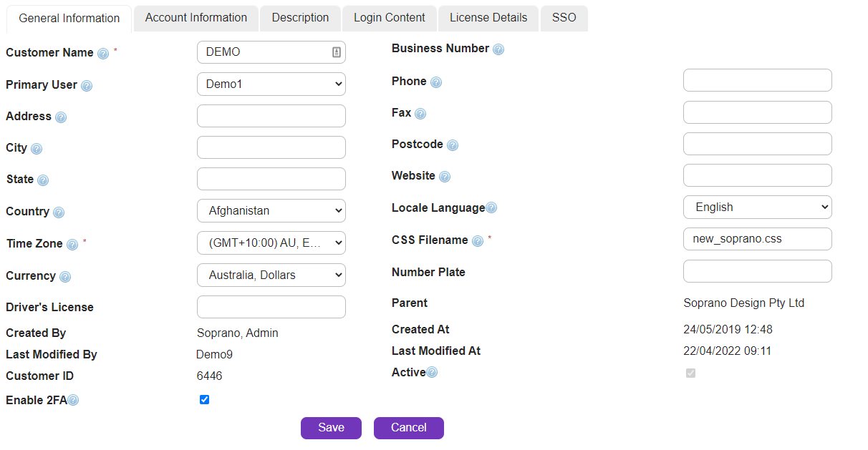Viewport: 868px width, 450px height.
Task: Click the Currency help icon
Action: [65, 277]
